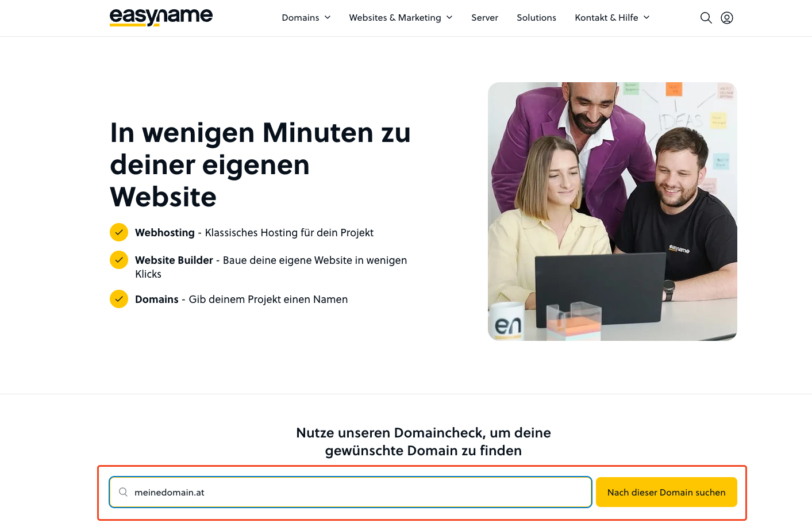Click the team photo hero image
This screenshot has height=530, width=812.
(612, 212)
